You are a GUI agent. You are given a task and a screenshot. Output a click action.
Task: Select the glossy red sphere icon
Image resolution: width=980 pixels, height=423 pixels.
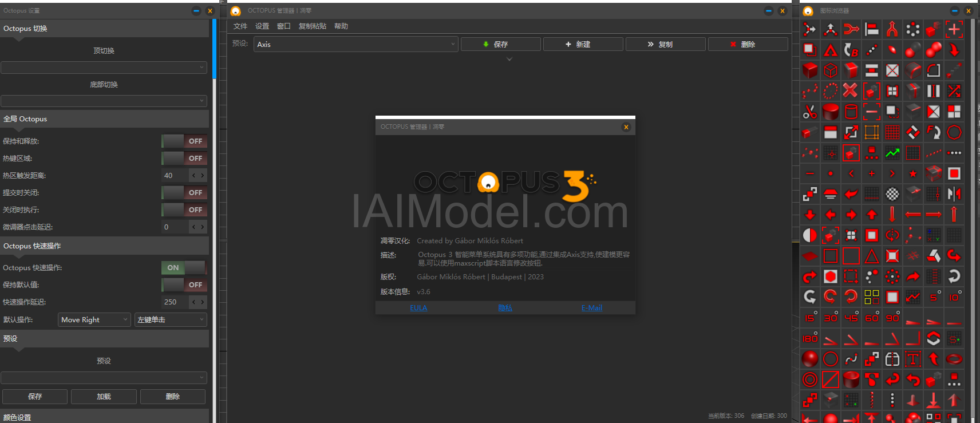pos(810,359)
